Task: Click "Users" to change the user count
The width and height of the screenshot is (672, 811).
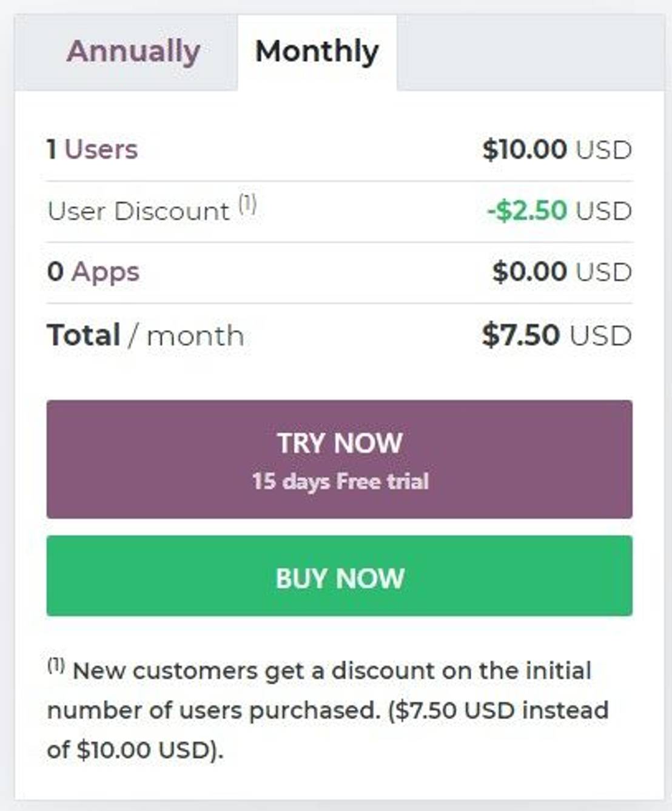Action: tap(103, 149)
